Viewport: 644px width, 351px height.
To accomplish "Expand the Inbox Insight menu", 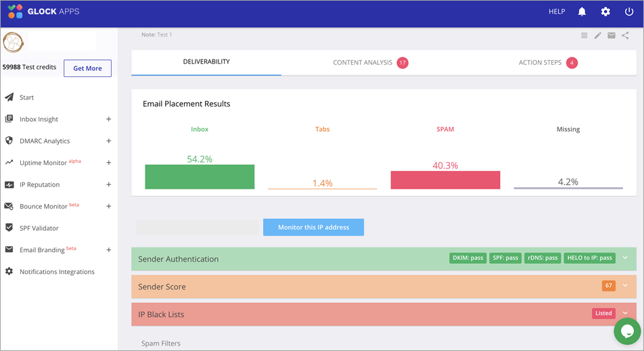I will click(108, 119).
